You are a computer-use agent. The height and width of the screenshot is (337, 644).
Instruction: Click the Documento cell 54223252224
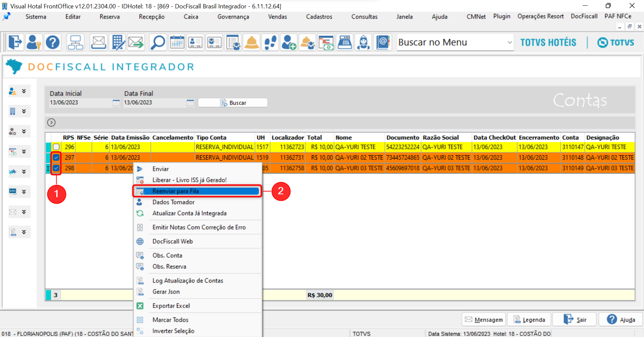pyautogui.click(x=403, y=147)
